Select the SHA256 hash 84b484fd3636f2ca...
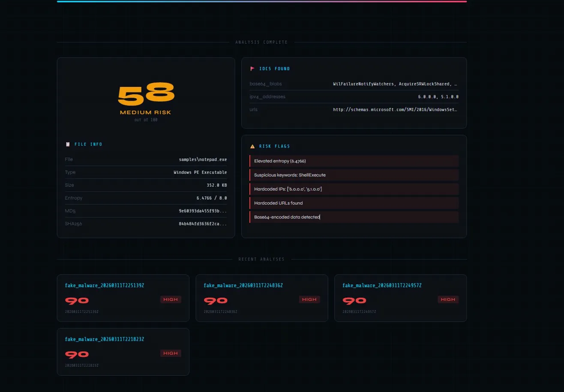The height and width of the screenshot is (392, 564). tap(203, 224)
